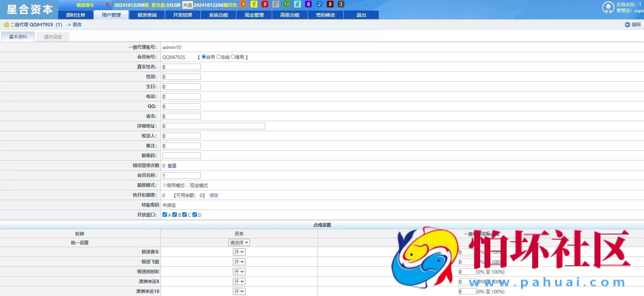The image size is (644, 296).
Task: Click the 真实姓名 input field
Action: point(182,67)
